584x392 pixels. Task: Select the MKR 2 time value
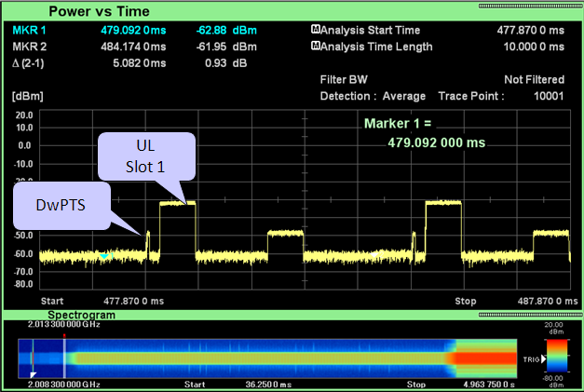136,47
